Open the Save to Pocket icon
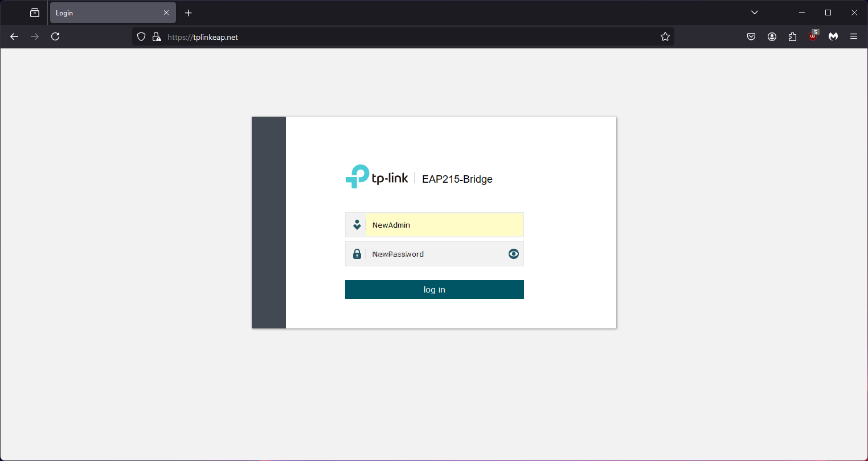The width and height of the screenshot is (868, 461). point(751,36)
